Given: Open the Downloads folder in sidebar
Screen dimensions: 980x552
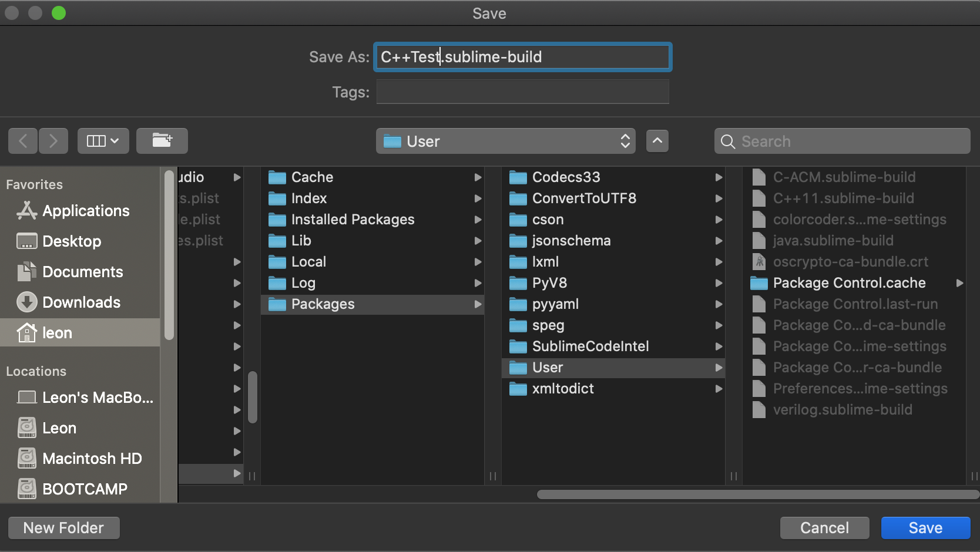Looking at the screenshot, I should (x=81, y=302).
